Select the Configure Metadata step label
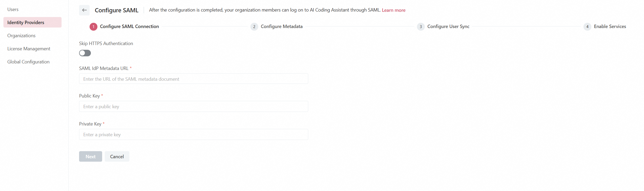The width and height of the screenshot is (644, 191). point(282,26)
